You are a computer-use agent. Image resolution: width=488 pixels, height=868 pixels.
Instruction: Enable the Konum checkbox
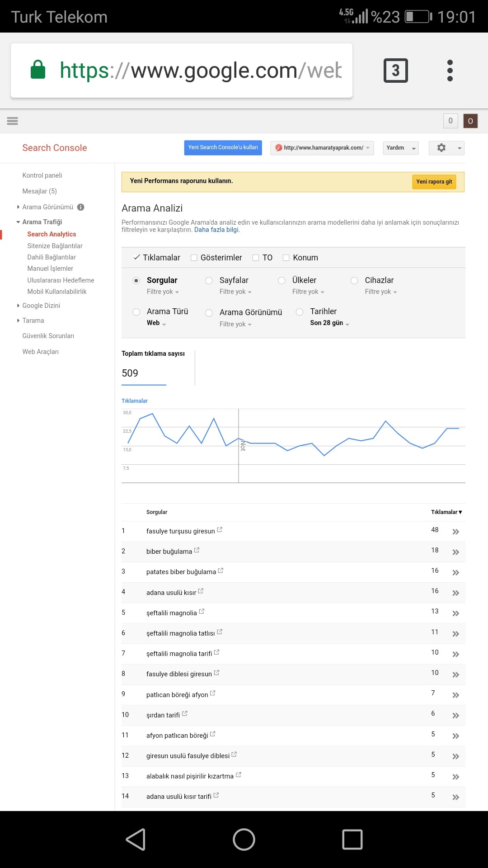[x=286, y=258]
